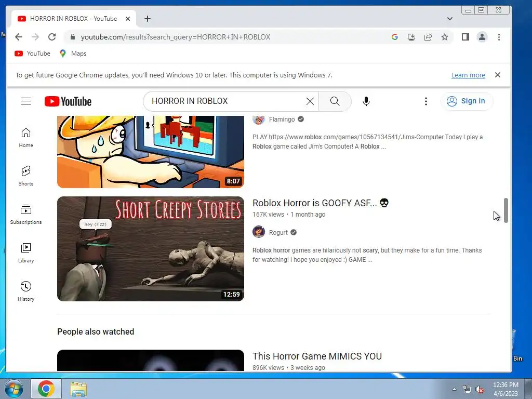The height and width of the screenshot is (399, 532).
Task: Activate voice search microphone
Action: (x=366, y=101)
